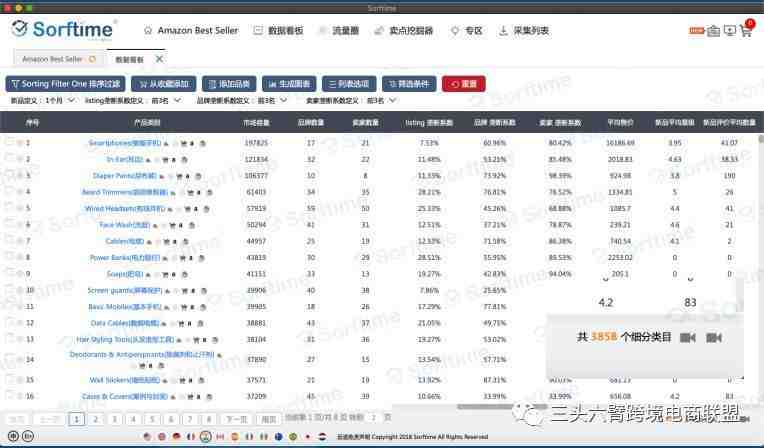Tick checkbox for row 16 Cases & Covers

pos(8,396)
